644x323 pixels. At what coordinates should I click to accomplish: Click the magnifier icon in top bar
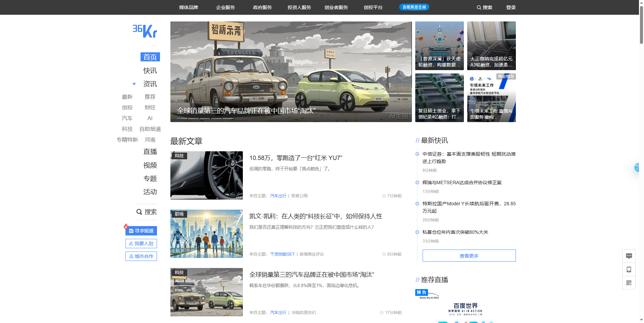[x=479, y=7]
